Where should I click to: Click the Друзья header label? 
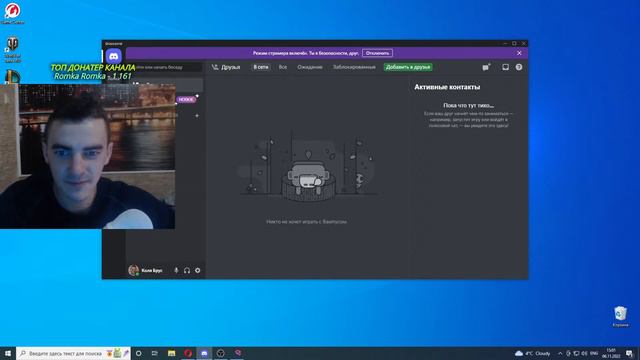(231, 67)
